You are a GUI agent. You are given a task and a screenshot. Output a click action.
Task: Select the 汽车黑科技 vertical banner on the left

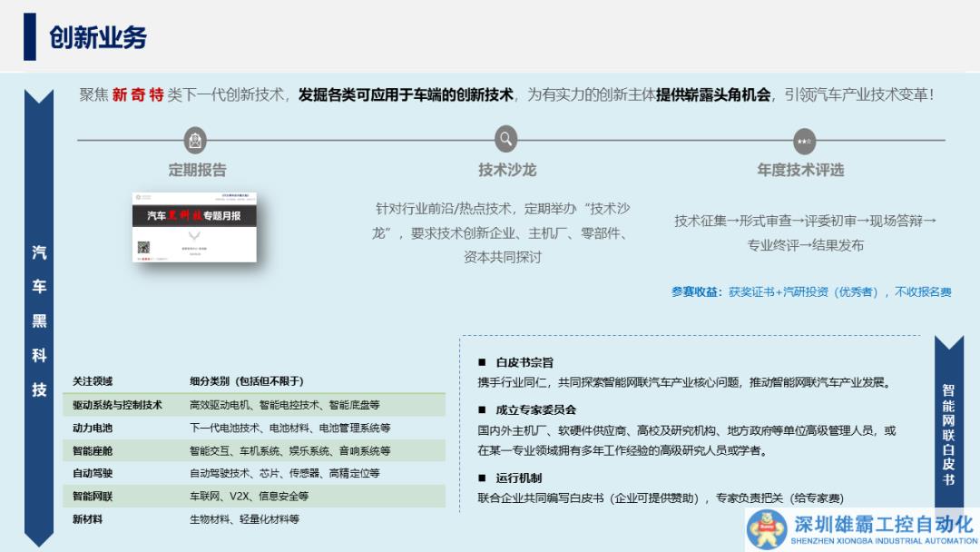tap(39, 320)
